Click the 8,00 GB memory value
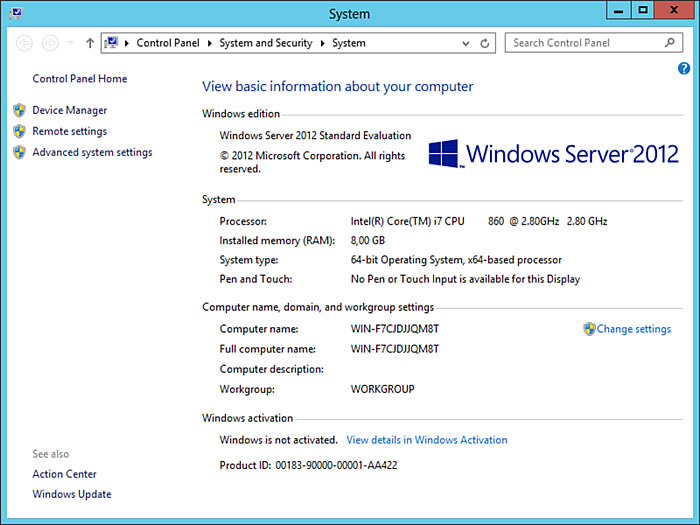 tap(367, 241)
